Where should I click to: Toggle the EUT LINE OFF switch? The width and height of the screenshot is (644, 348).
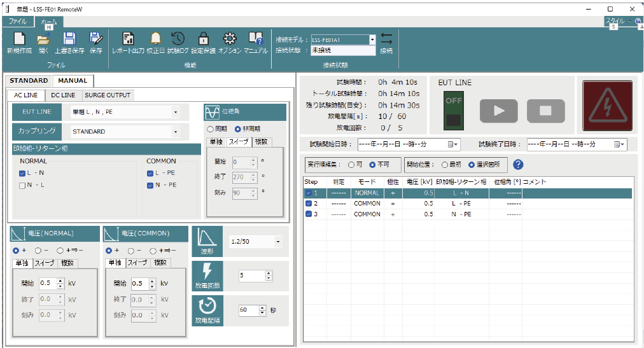[454, 109]
